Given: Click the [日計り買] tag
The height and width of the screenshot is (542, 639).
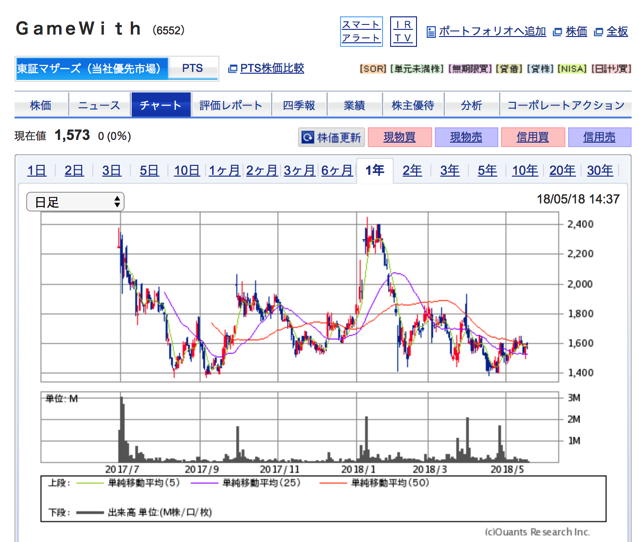Looking at the screenshot, I should click(x=611, y=69).
